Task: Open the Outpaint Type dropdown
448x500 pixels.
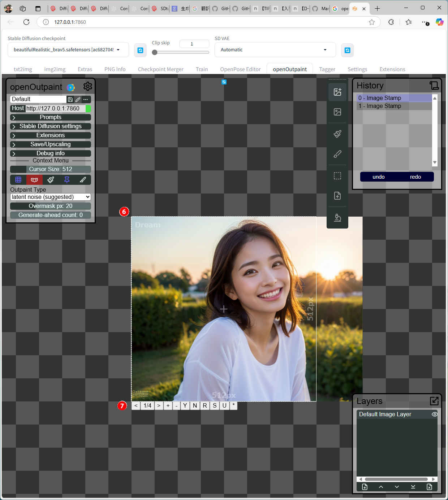Action: point(51,197)
